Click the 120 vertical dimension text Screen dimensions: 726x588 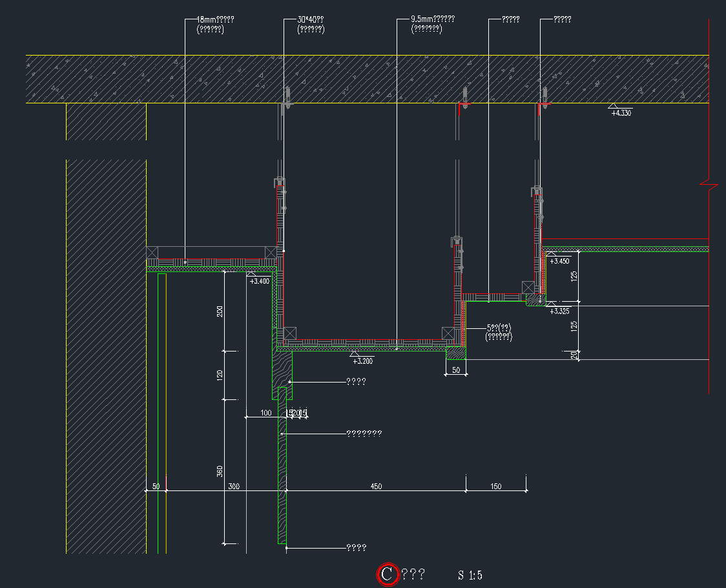click(220, 375)
